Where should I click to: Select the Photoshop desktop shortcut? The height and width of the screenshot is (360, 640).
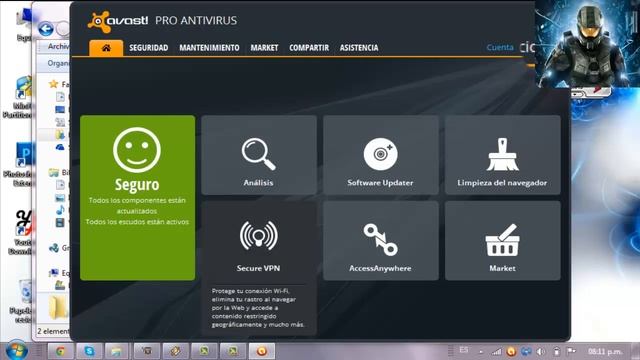coord(19,164)
